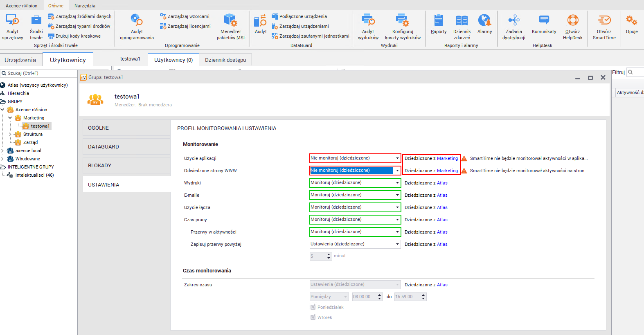This screenshot has width=644, height=335.
Task: Toggle the Poniedziałek checkbox
Action: click(313, 307)
